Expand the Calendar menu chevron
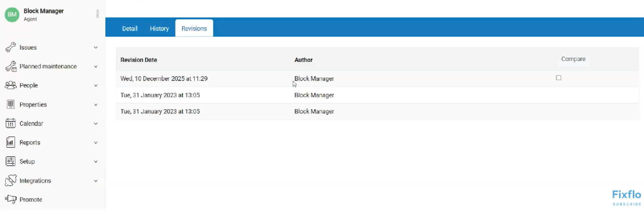This screenshot has height=214, width=644. (x=96, y=123)
